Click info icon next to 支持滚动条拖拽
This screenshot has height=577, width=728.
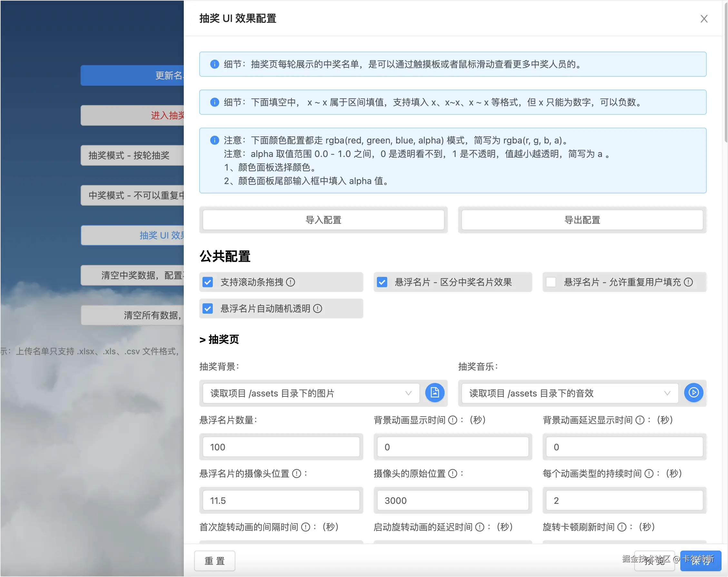(x=290, y=282)
